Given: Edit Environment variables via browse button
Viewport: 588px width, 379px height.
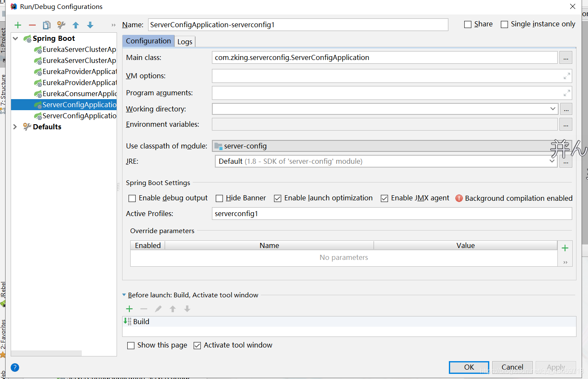Looking at the screenshot, I should point(566,125).
